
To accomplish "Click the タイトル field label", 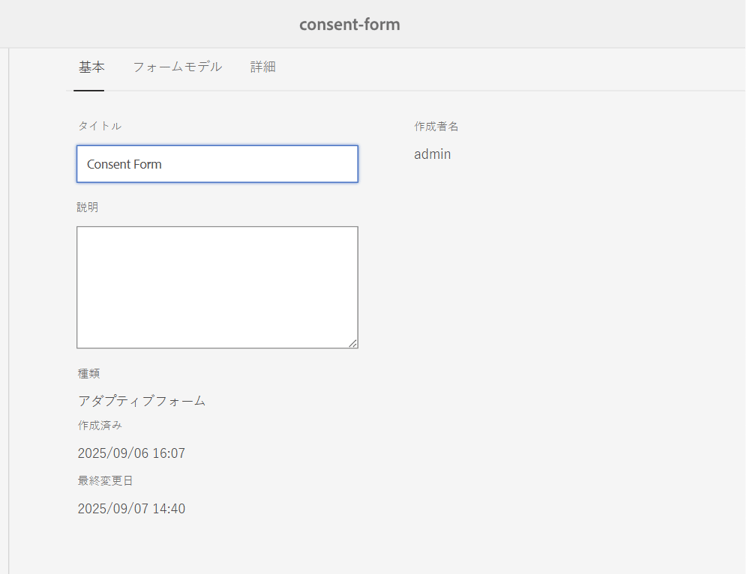I will tap(100, 126).
